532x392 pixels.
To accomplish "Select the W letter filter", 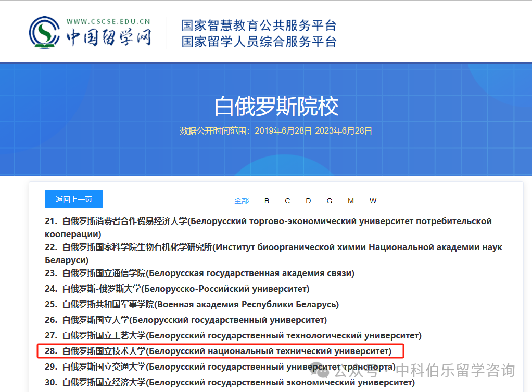I will 373,201.
